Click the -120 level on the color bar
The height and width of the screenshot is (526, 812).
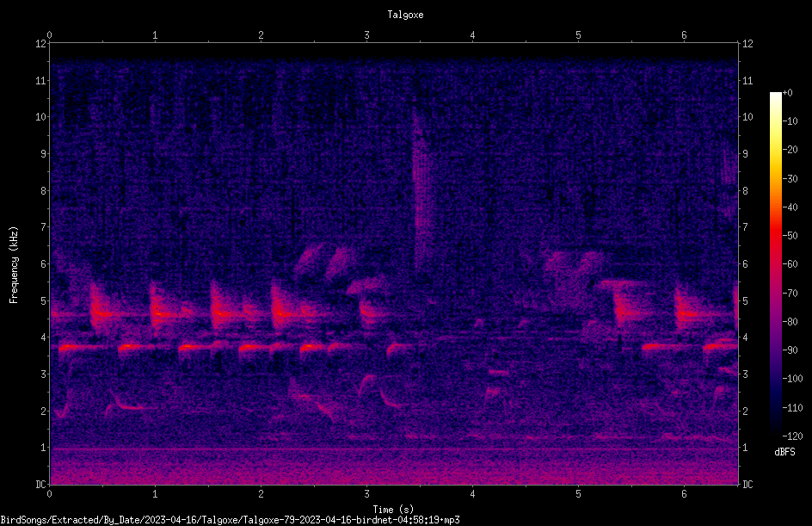[792, 436]
